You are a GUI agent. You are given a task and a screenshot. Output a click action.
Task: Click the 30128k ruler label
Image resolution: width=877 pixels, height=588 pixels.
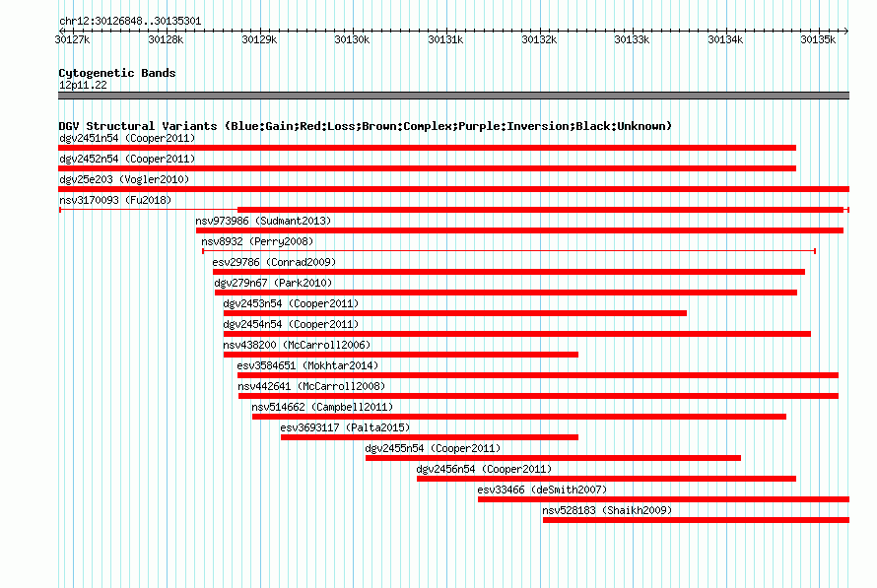pos(167,39)
